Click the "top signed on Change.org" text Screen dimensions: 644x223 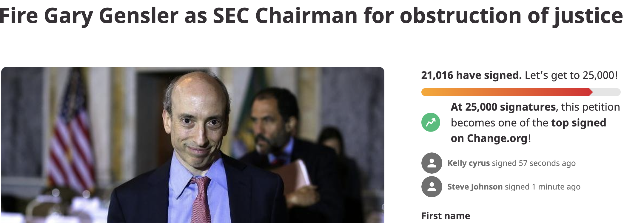[x=529, y=131]
